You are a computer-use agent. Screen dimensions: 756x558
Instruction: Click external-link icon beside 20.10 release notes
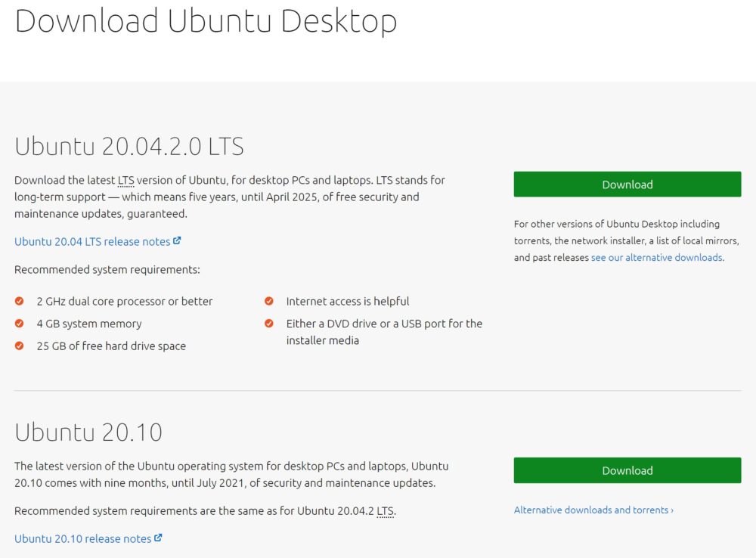158,538
